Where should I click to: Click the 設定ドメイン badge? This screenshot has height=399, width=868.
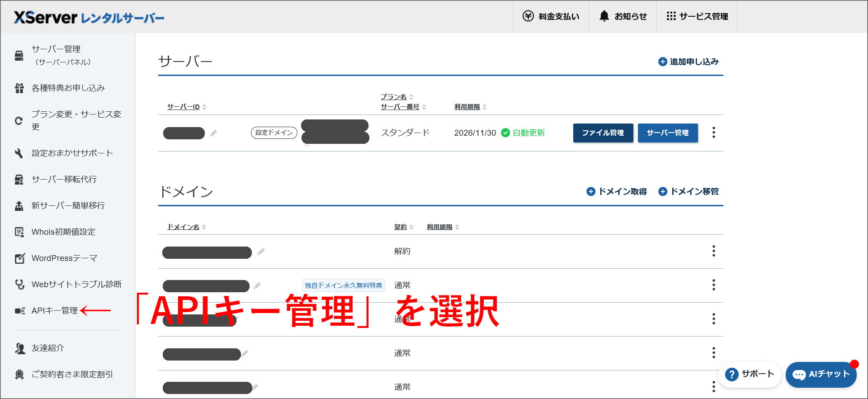(x=274, y=133)
